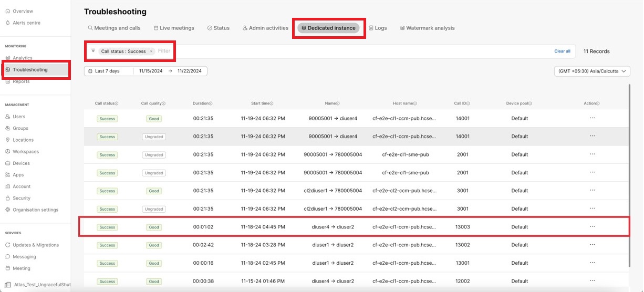Open the Last 7 days date range selector
This screenshot has width=644, height=292.
click(x=108, y=71)
